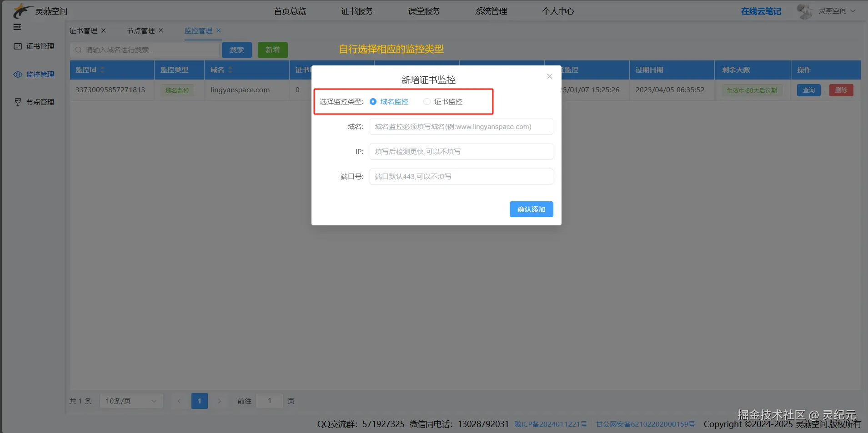Screen dimensions: 868x433
Task: Go to the next page arrow
Action: 219,401
